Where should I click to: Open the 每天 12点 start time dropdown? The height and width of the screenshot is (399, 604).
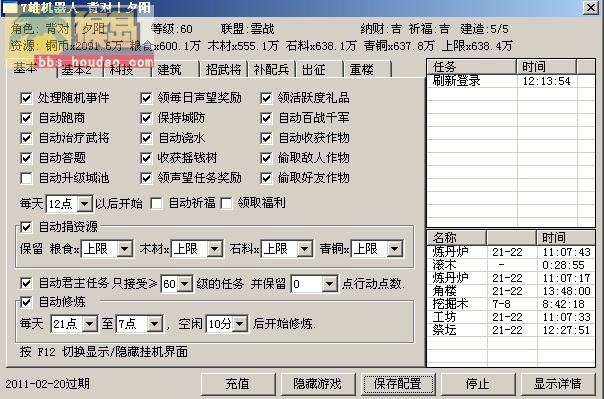tap(84, 204)
